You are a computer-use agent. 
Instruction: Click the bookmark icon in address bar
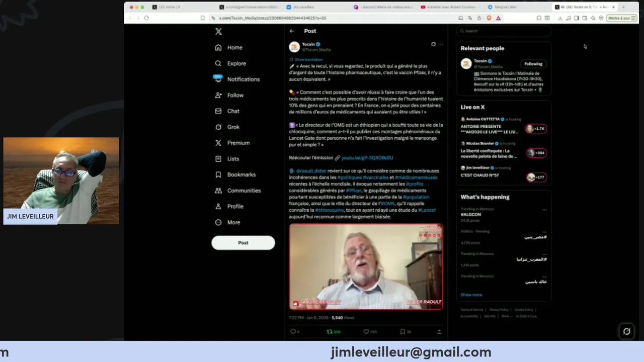point(202,18)
